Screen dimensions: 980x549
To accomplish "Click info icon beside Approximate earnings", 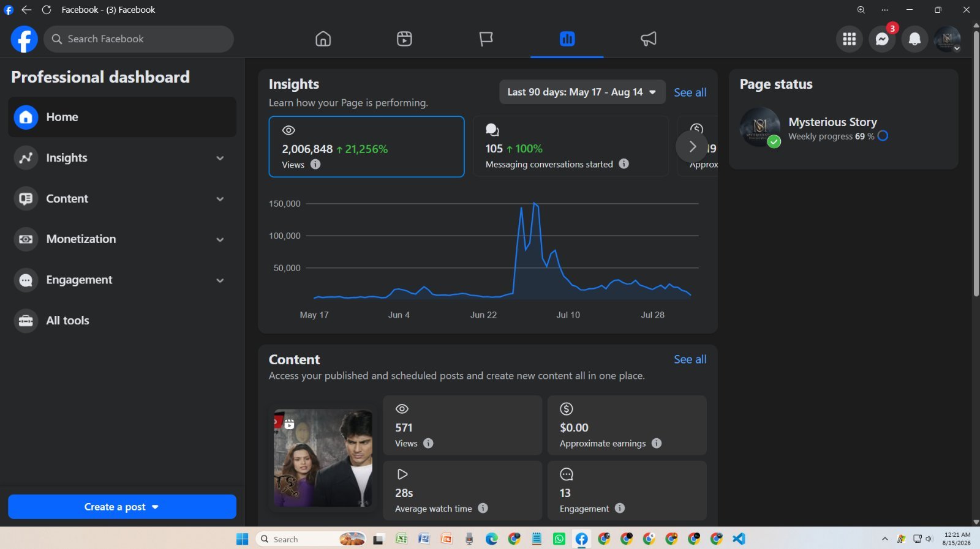I will point(657,443).
